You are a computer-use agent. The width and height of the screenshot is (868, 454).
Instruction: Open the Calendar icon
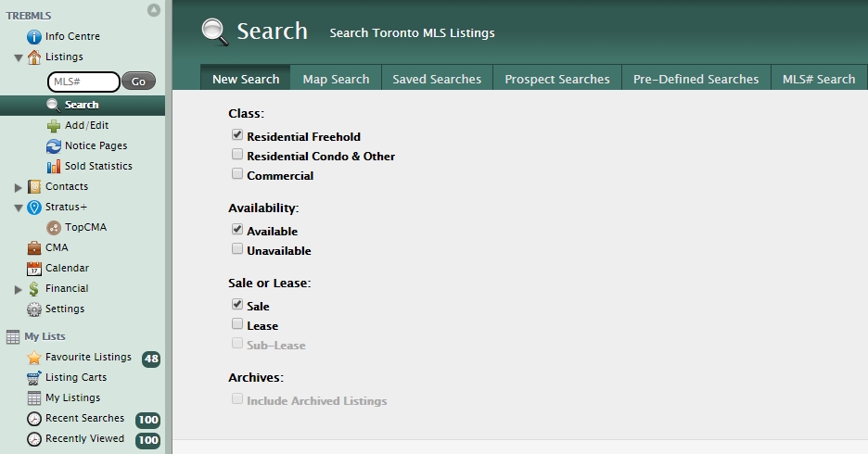click(x=34, y=269)
